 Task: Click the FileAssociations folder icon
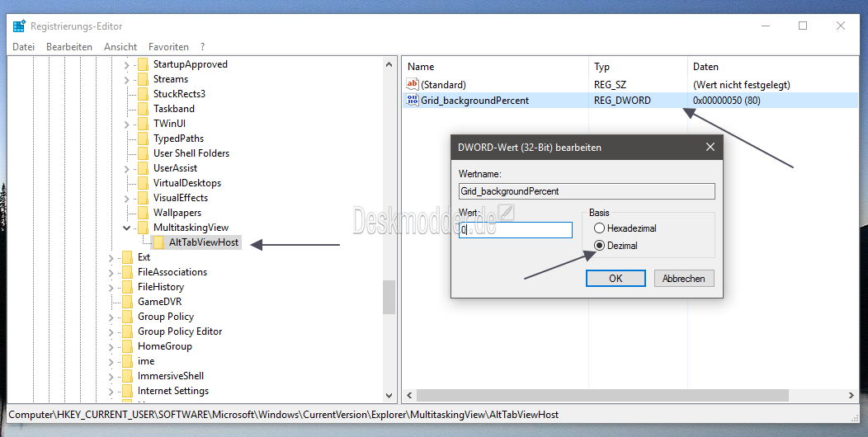pyautogui.click(x=127, y=272)
